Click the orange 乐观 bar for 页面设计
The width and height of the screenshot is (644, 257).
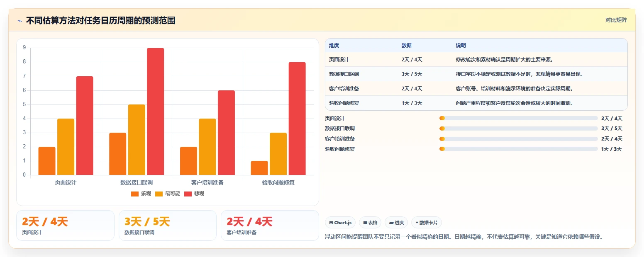[x=47, y=161]
